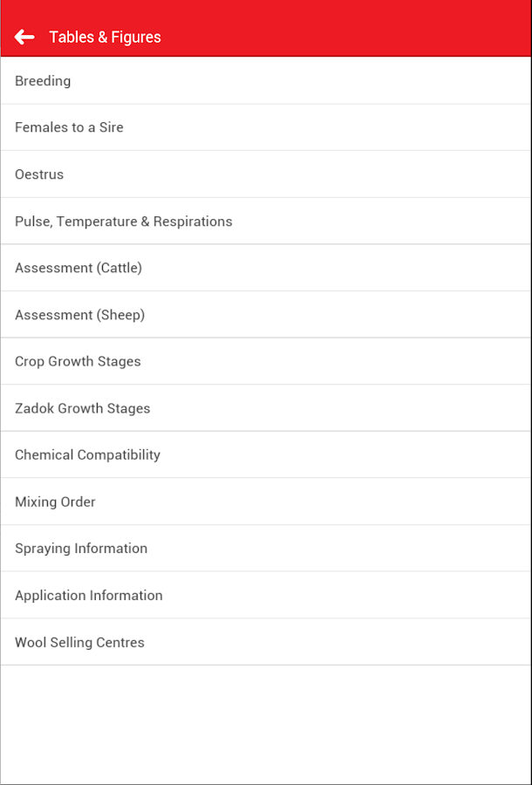Return to the previous screen via header arrow
The image size is (532, 785).
click(24, 37)
